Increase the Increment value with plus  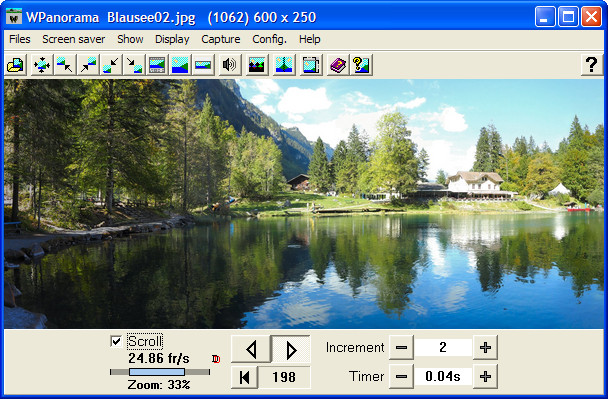[x=485, y=347]
